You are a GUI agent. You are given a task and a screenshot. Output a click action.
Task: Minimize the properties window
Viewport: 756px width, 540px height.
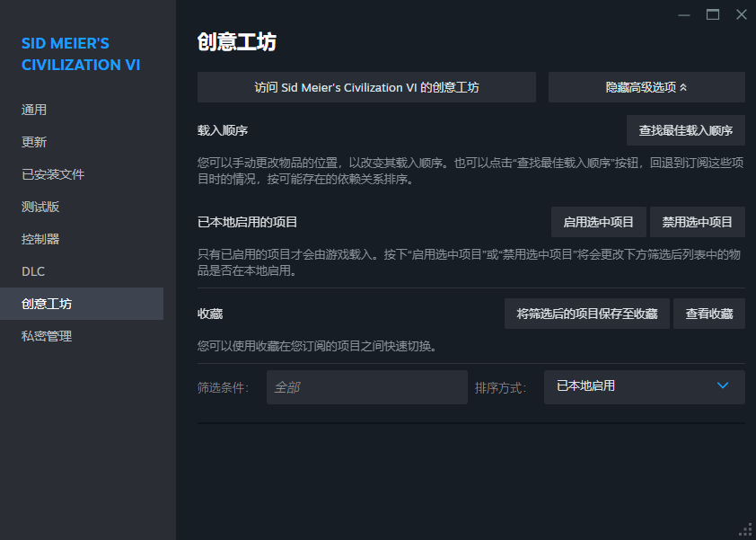pyautogui.click(x=684, y=15)
